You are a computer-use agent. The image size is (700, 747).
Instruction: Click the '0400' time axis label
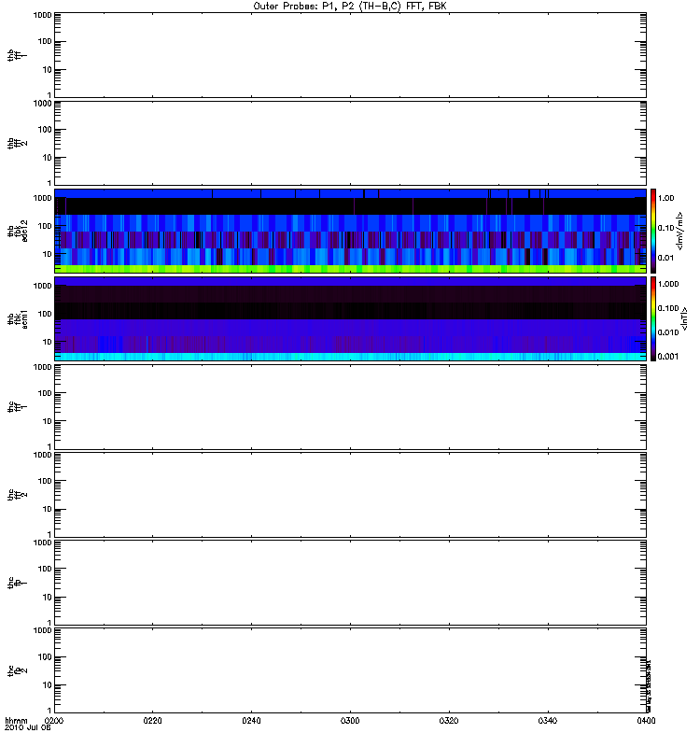point(646,720)
